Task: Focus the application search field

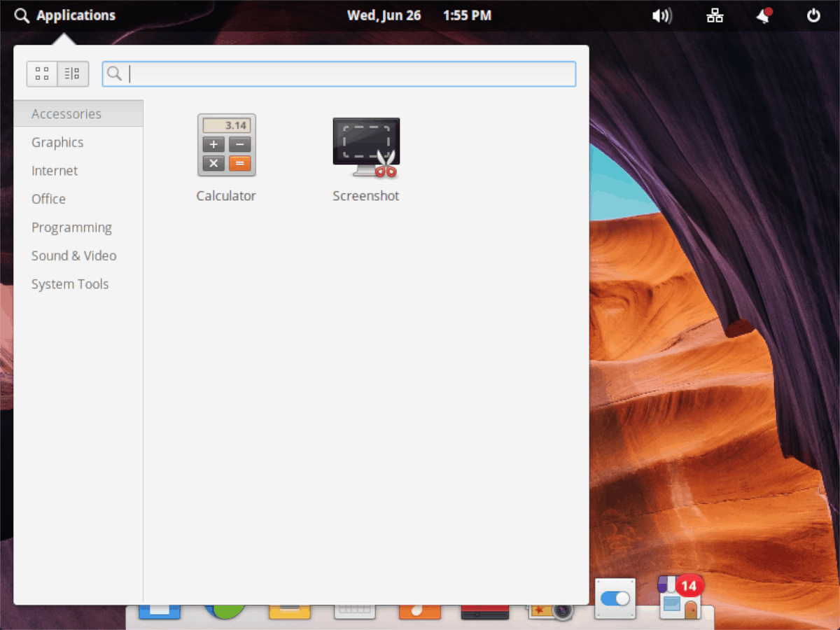Action: 339,73
